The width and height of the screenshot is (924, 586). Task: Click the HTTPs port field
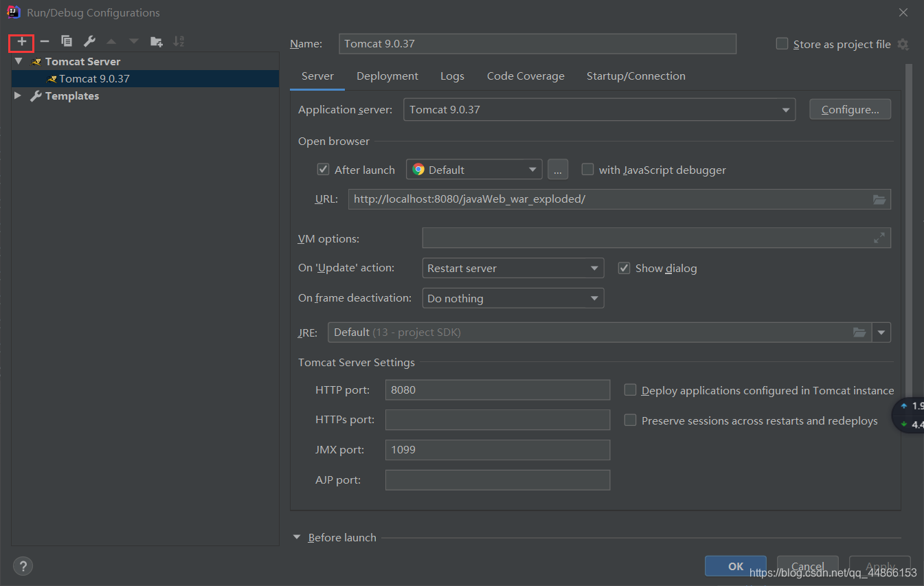(497, 420)
